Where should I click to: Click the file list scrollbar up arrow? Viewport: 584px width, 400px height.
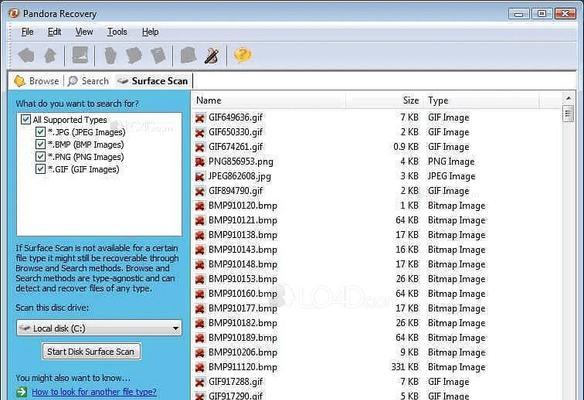coord(568,98)
